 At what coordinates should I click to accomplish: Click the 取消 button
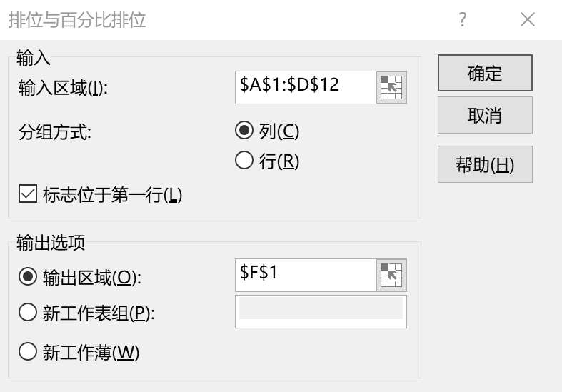pos(485,115)
